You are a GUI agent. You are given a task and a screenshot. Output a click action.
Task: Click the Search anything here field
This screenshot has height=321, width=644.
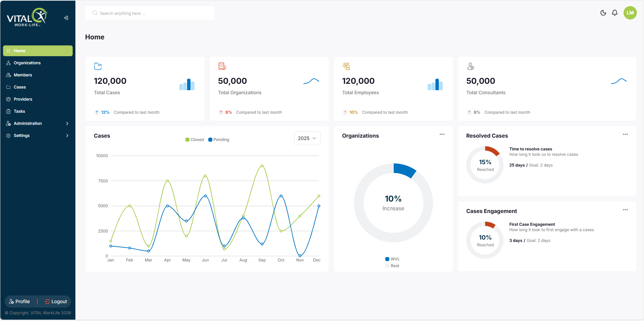coord(150,13)
